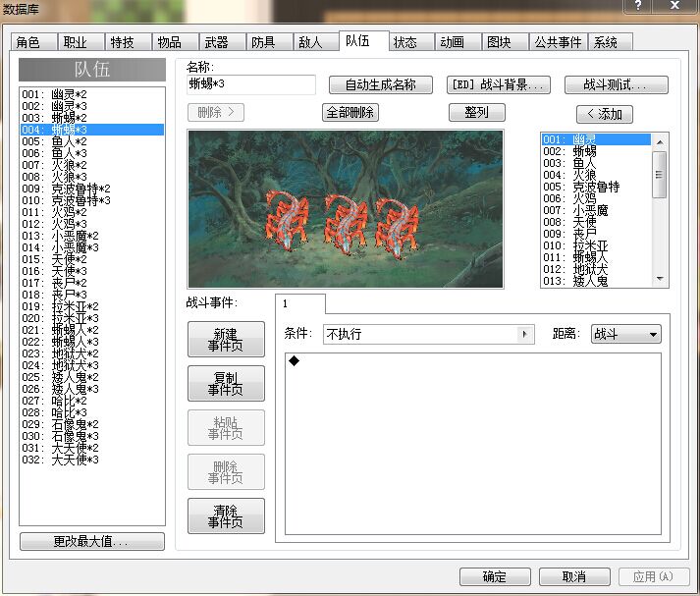The height and width of the screenshot is (596, 700).
Task: Switch to the 物品 tab
Action: click(x=176, y=42)
